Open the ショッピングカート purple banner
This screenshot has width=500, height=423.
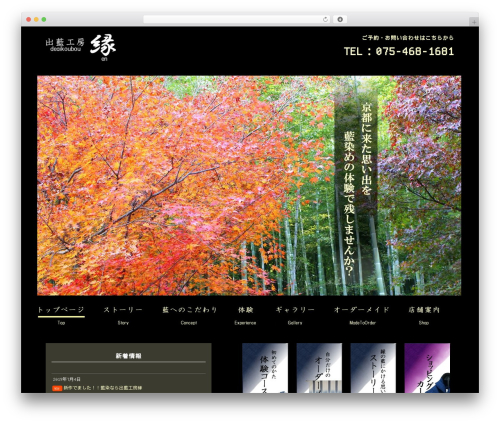[x=427, y=368]
